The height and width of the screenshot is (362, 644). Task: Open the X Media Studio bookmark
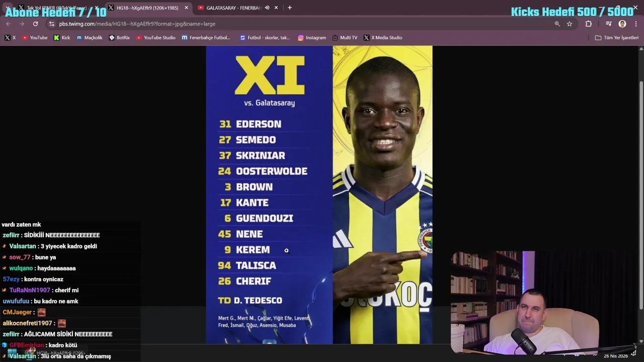383,38
